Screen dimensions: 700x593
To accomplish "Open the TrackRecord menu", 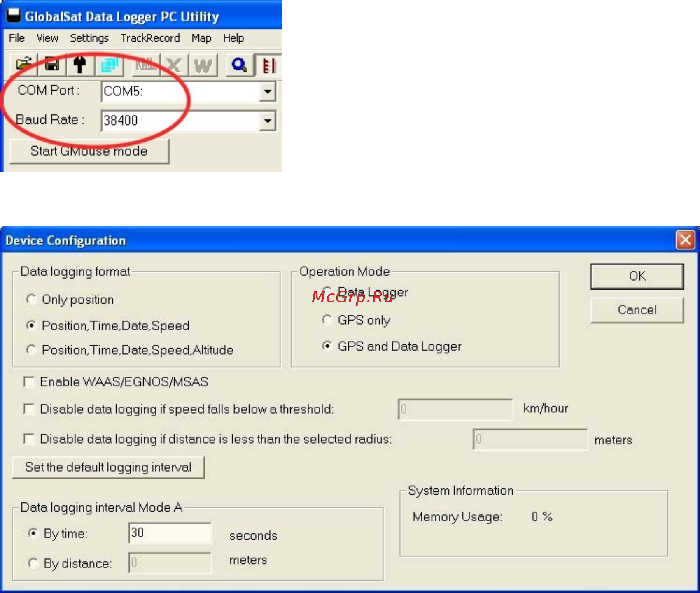I will tap(150, 38).
